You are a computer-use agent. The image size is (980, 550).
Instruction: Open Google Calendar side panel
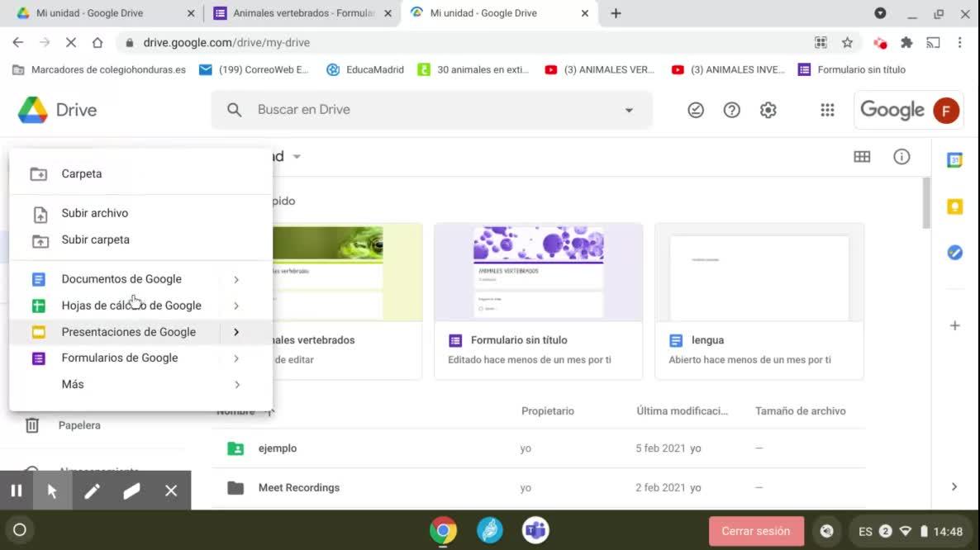(x=954, y=160)
